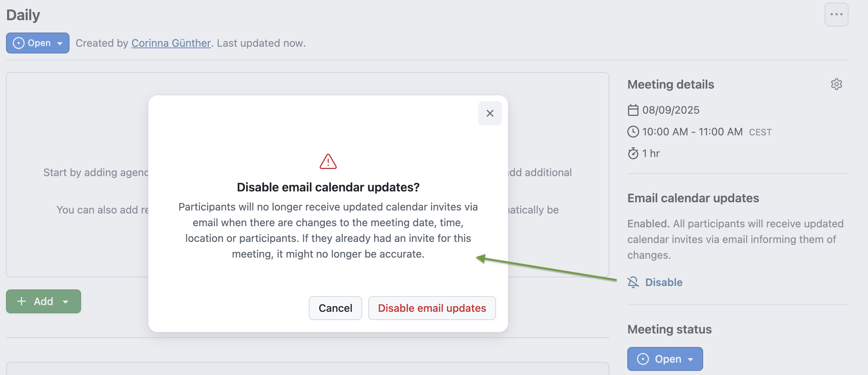This screenshot has height=375, width=868.
Task: Click the green Add button
Action: (x=43, y=301)
